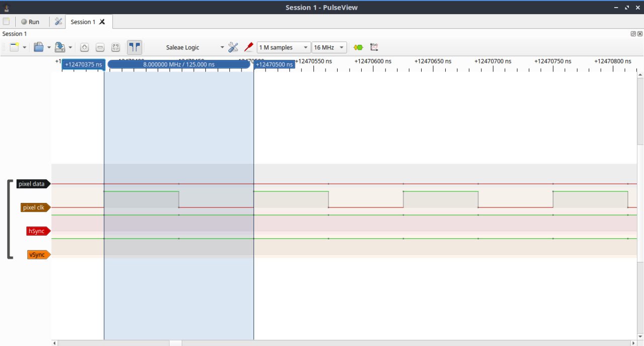Select the pixel clk channel label
644x346 pixels.
click(x=34, y=207)
